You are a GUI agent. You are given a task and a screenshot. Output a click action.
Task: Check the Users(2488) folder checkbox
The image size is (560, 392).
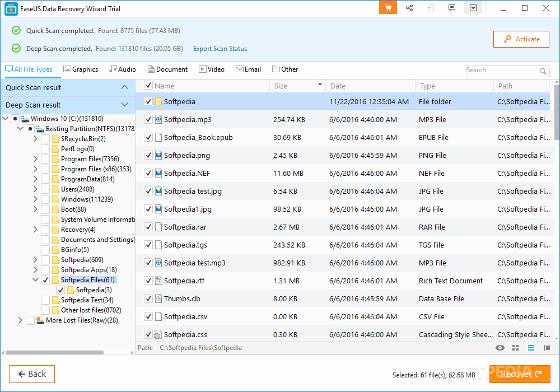pyautogui.click(x=45, y=189)
